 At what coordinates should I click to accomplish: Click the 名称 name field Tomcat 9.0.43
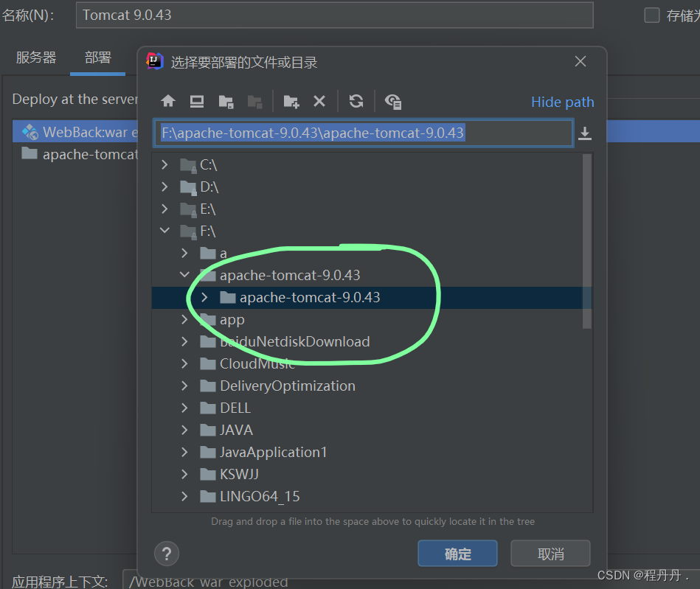(x=334, y=15)
